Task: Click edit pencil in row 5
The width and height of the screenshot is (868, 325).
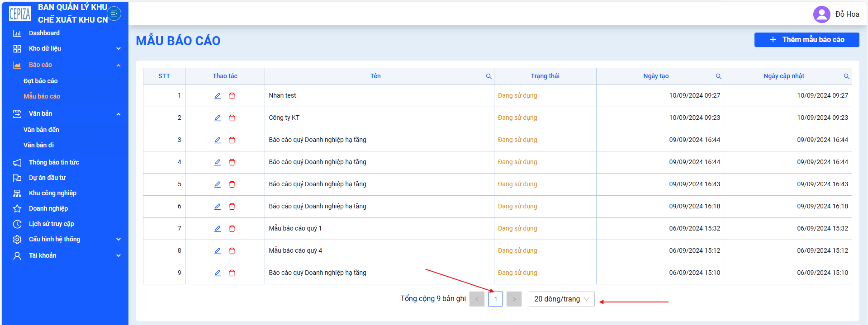Action: click(218, 184)
